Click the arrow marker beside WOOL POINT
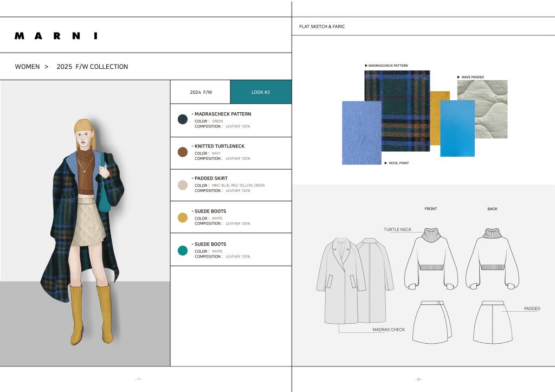This screenshot has width=555, height=392. [x=386, y=163]
